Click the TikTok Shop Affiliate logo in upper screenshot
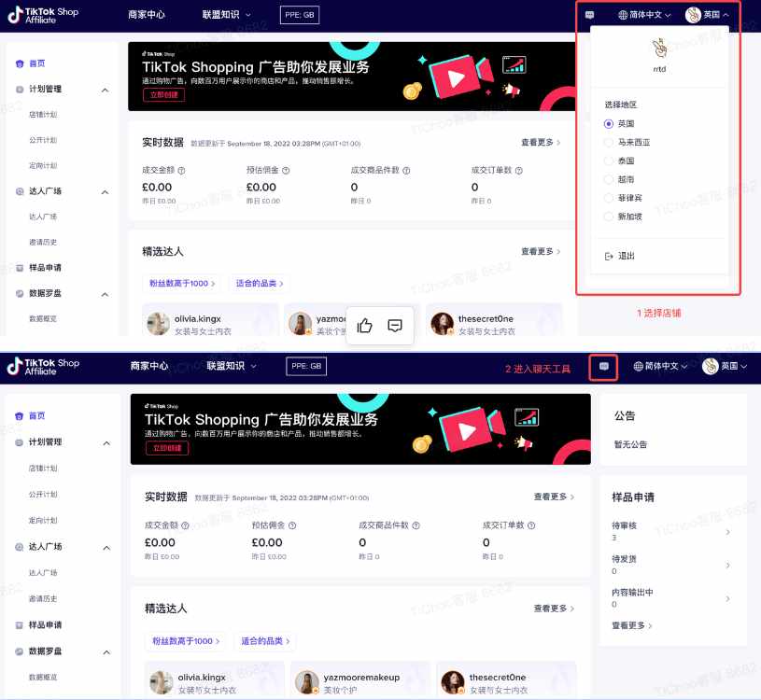Screen dimensions: 761x700 coord(43,15)
